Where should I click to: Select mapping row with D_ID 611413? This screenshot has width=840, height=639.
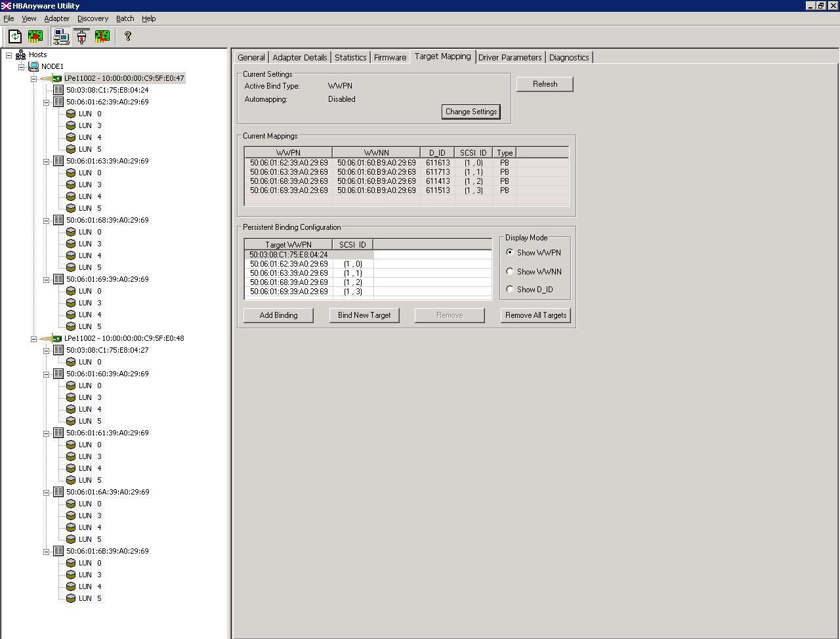click(406, 181)
